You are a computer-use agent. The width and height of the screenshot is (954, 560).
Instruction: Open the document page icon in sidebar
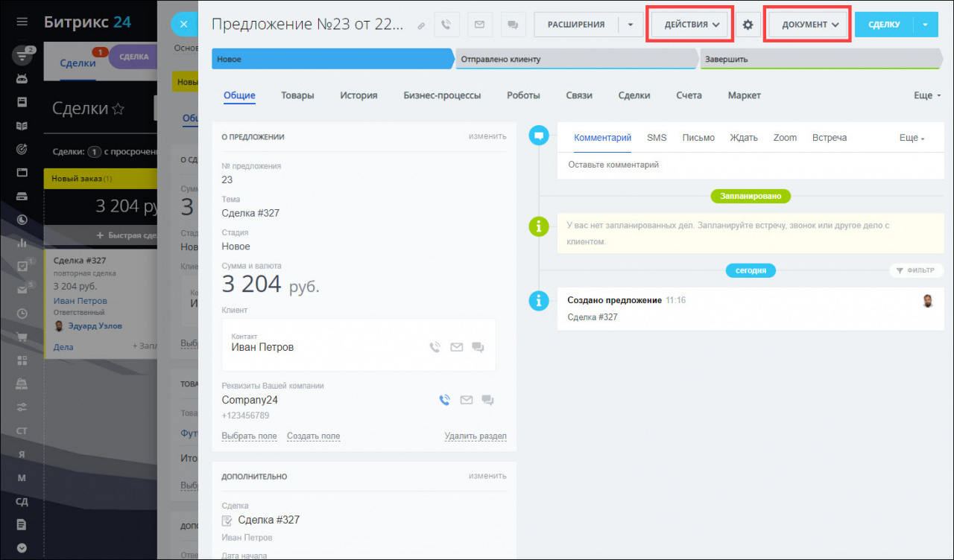[x=22, y=524]
